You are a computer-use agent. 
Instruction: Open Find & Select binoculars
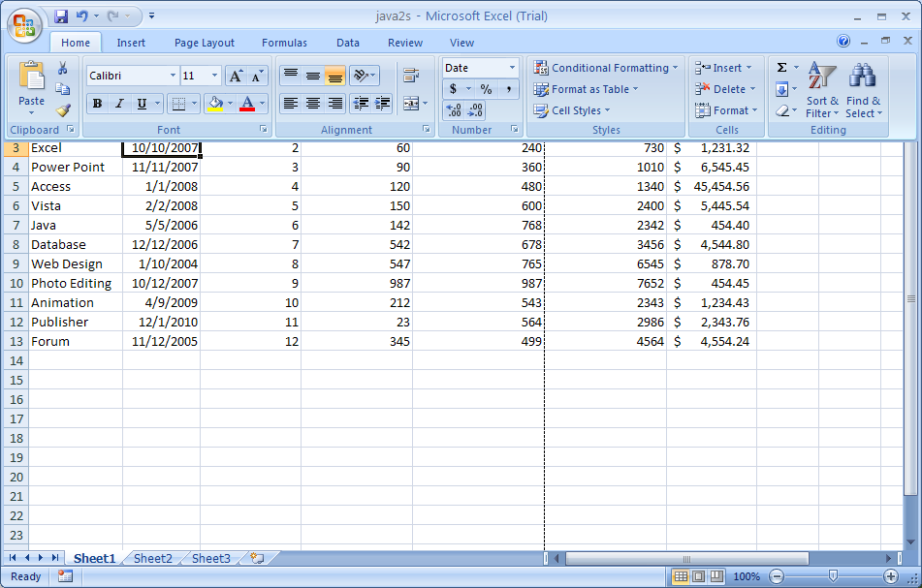(863, 90)
